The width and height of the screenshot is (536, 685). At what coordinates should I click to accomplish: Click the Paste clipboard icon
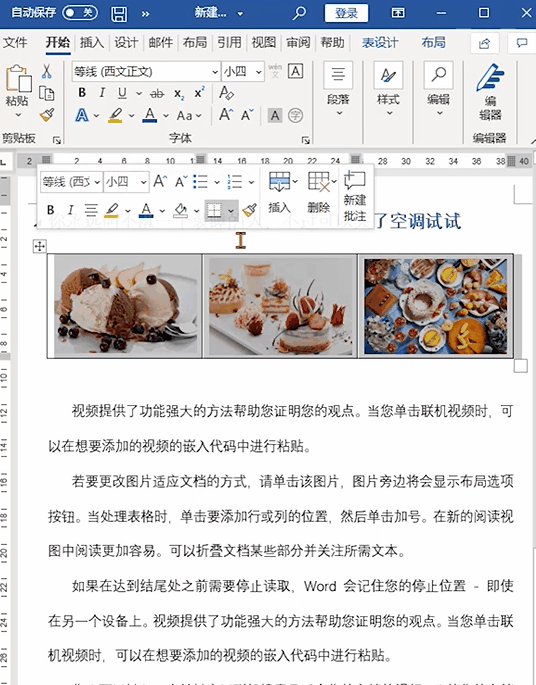coord(18,78)
